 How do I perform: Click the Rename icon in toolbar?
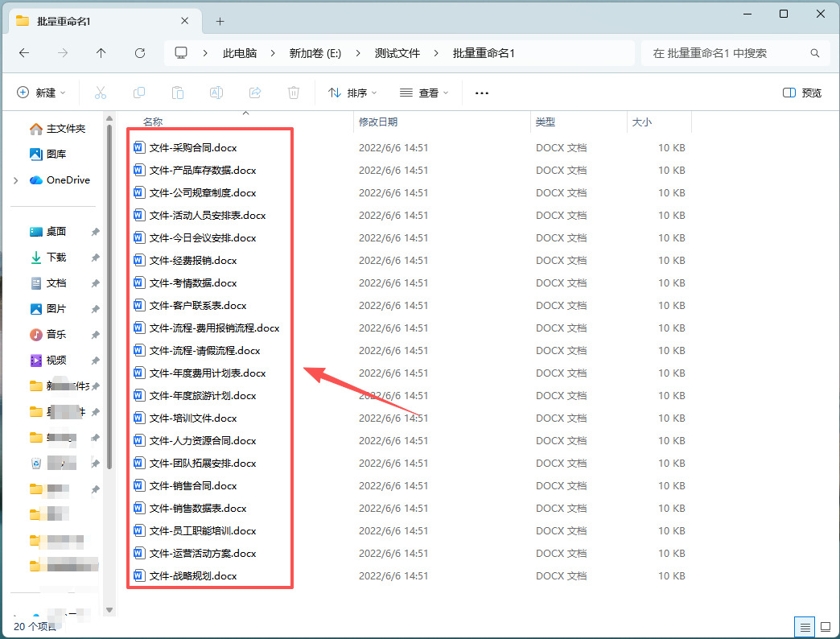tap(216, 93)
